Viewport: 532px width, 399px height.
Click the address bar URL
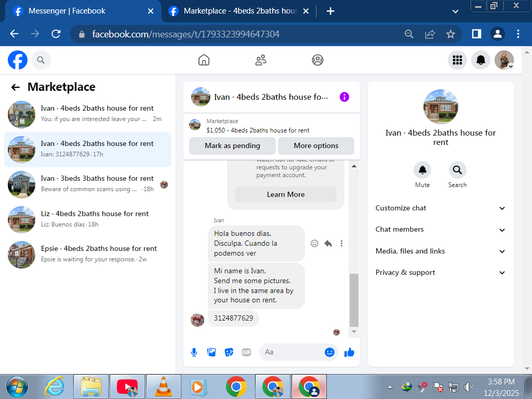[x=185, y=34]
